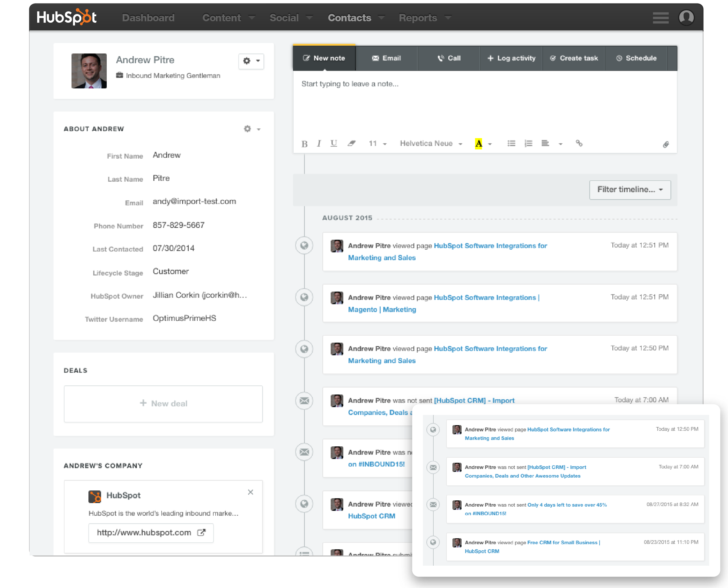Insert a bulleted list in the note
The width and height of the screenshot is (728, 588).
(511, 143)
